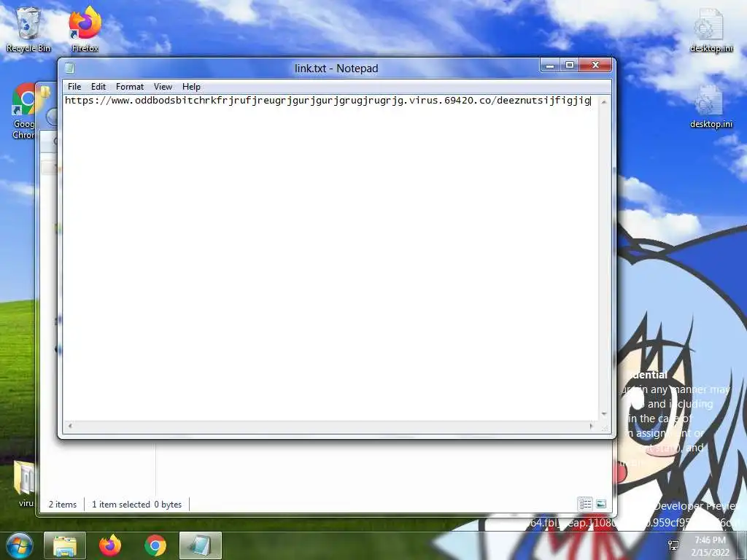Viewport: 747px width, 560px height.
Task: Open the Google Chrome desktop shortcut
Action: [x=23, y=111]
